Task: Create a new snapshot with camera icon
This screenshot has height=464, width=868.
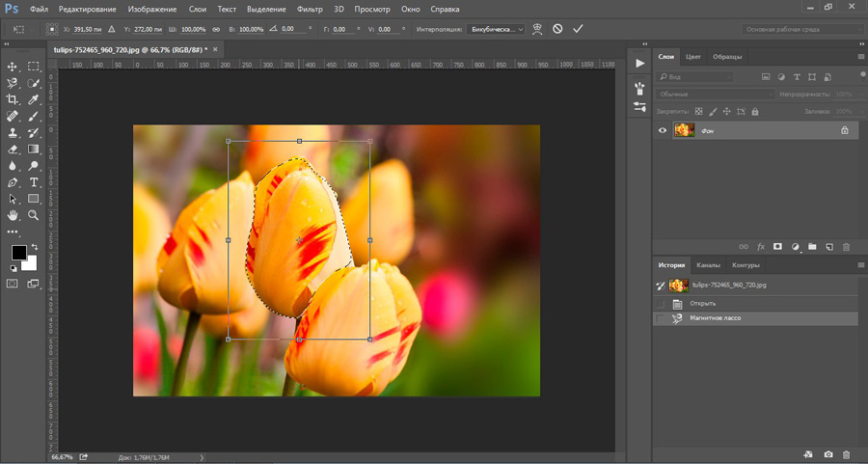Action: 828,454
